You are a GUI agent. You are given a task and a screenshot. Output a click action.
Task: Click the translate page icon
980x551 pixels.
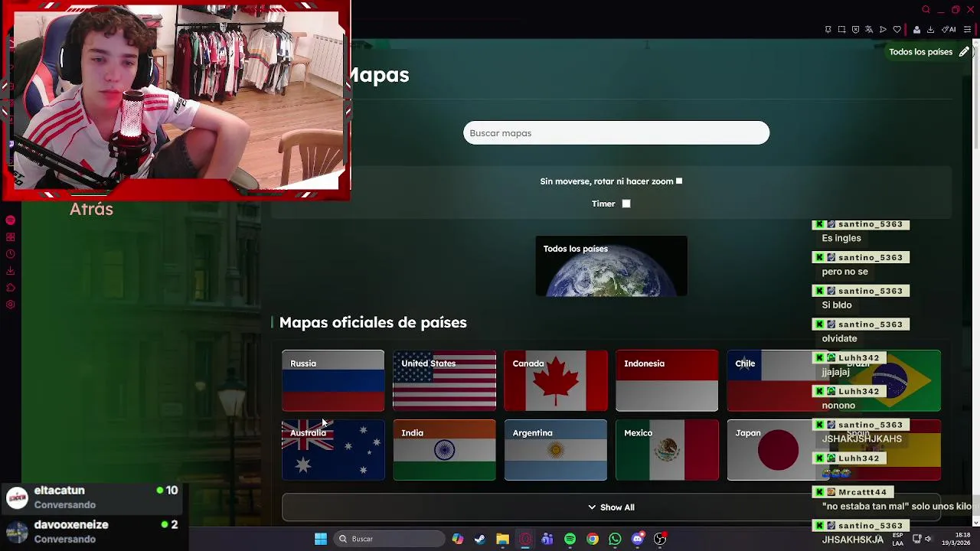869,30
